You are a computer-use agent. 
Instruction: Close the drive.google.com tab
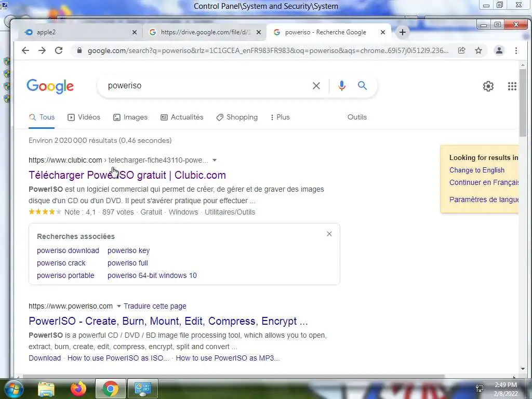click(x=259, y=32)
